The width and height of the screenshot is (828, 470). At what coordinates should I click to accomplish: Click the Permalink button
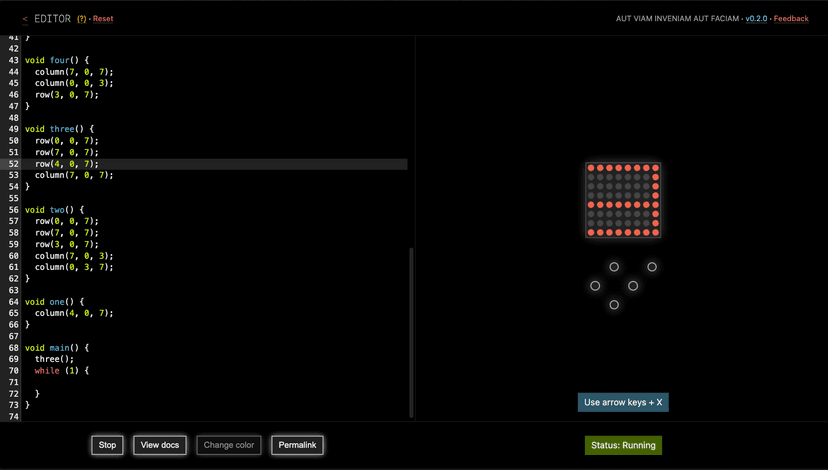297,445
